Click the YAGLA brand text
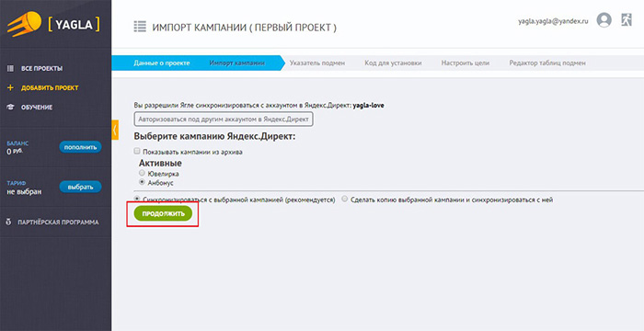Viewport: 644px width, 331px height. pos(74,25)
